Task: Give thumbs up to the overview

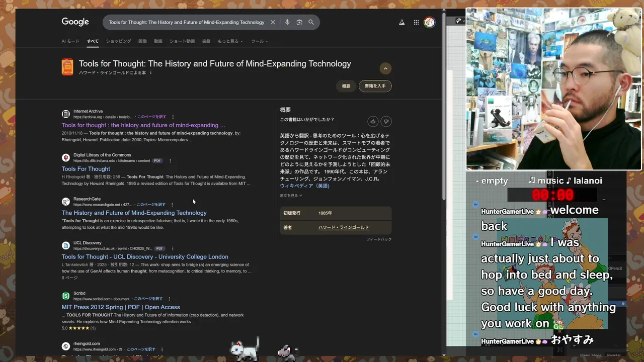Action: pyautogui.click(x=373, y=121)
